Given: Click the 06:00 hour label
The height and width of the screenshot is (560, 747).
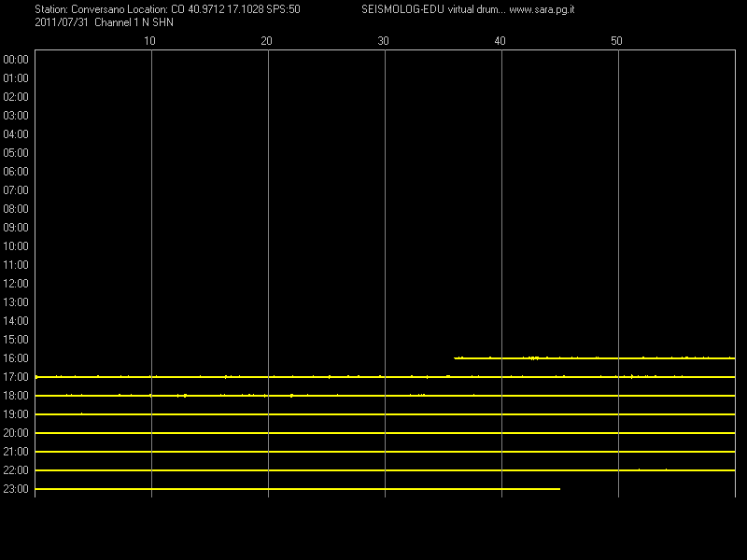Looking at the screenshot, I should (x=16, y=172).
